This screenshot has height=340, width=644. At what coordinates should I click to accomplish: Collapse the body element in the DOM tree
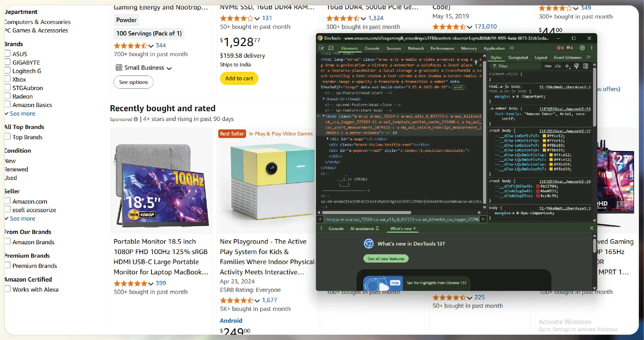pos(324,116)
